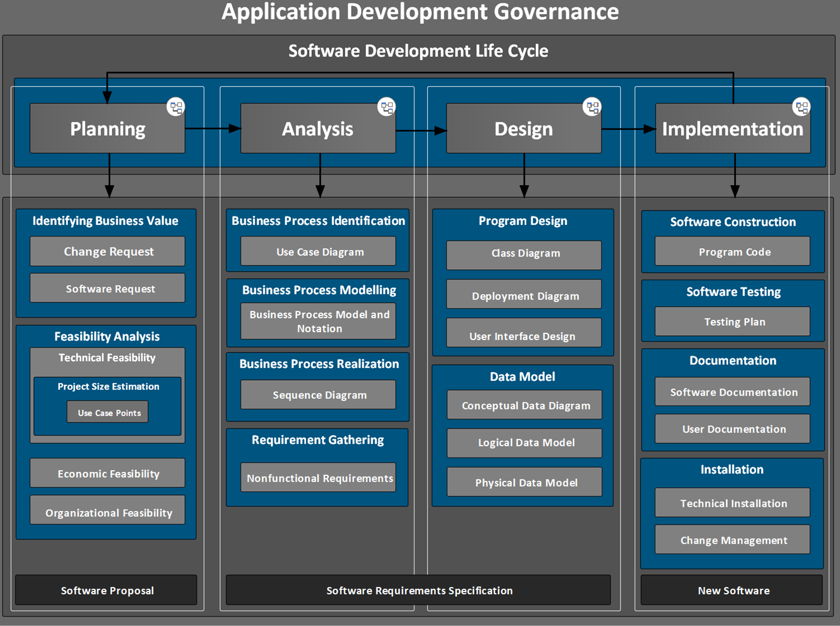Click the User Documentation box
This screenshot has width=840, height=626.
(733, 428)
